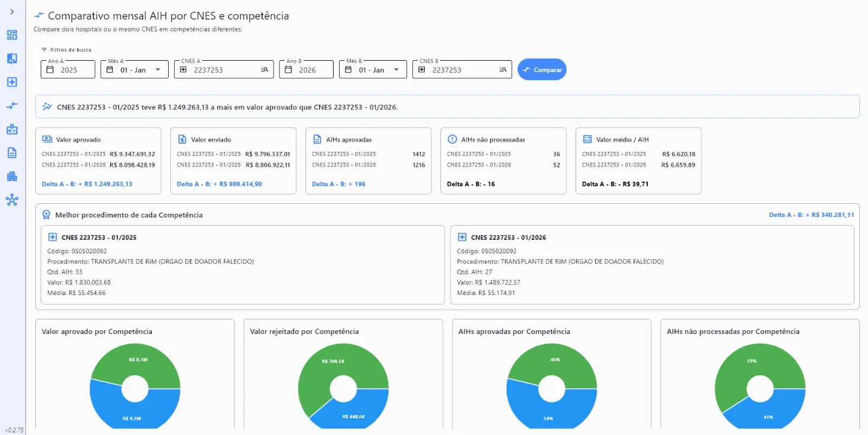Screen dimensions: 868x435
Task: Open the network hub icon in sidebar
Action: coord(12,200)
